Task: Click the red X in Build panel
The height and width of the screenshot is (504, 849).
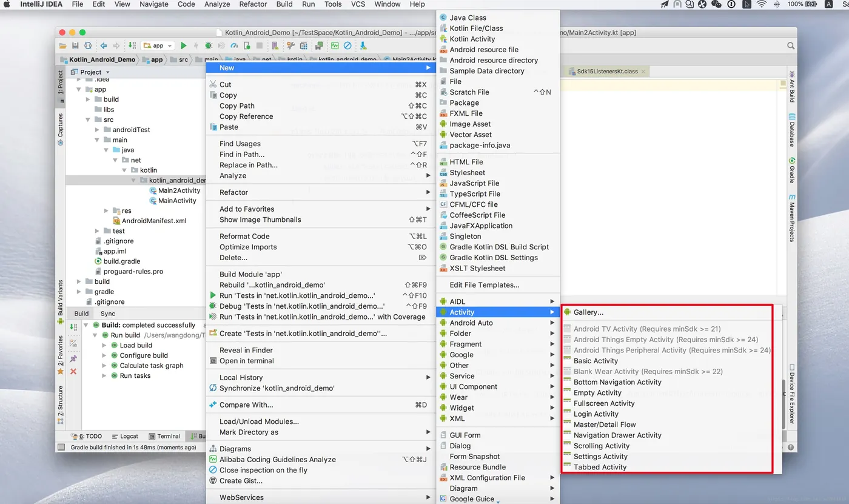Action: tap(73, 371)
